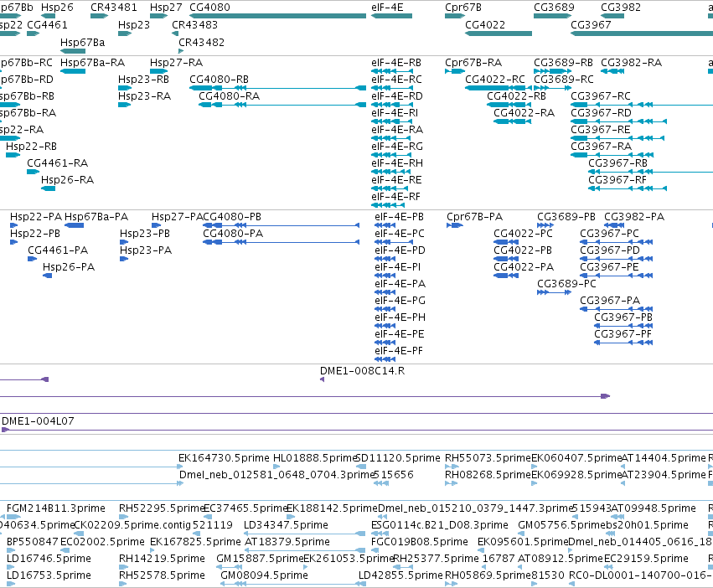
Task: Click the FGM214B11.3prime EST label
Action: tap(56, 508)
